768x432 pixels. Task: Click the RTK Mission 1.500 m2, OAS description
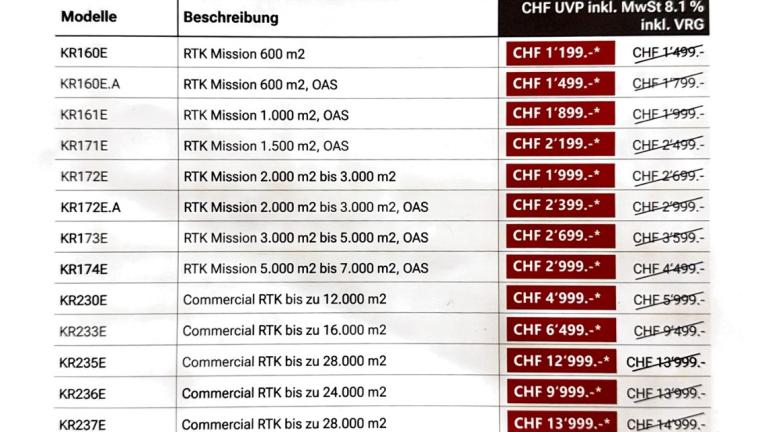pyautogui.click(x=266, y=146)
